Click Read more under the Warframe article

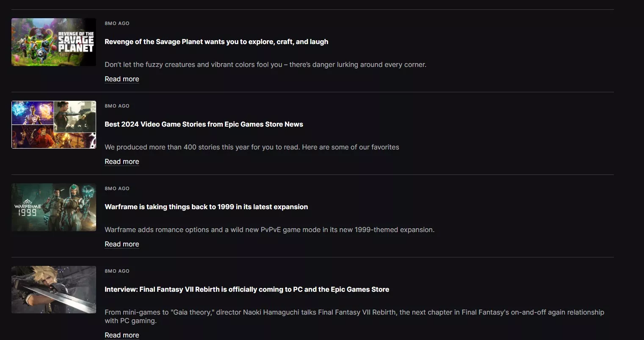pyautogui.click(x=122, y=244)
